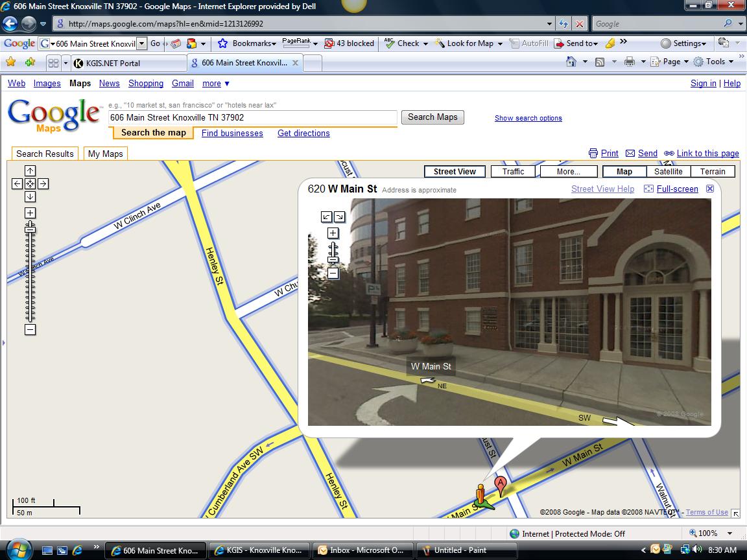747x560 pixels.
Task: Expand the More... map layers menu
Action: point(568,171)
